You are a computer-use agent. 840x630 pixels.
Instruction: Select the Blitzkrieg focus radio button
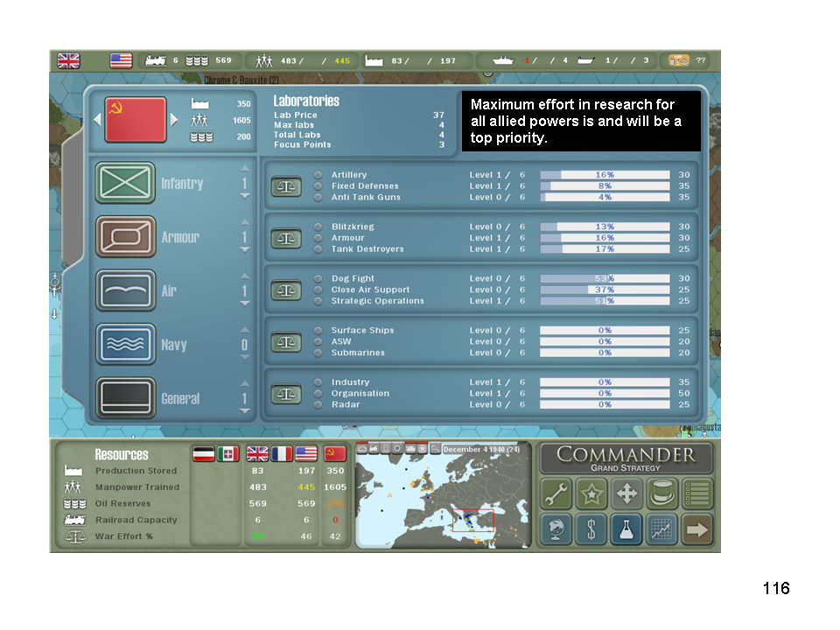point(318,227)
